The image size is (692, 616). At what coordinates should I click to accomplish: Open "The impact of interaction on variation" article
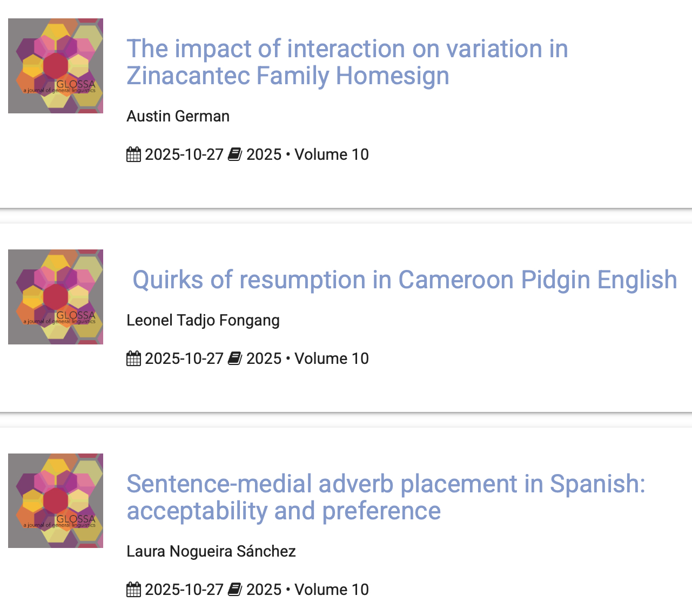coord(347,62)
